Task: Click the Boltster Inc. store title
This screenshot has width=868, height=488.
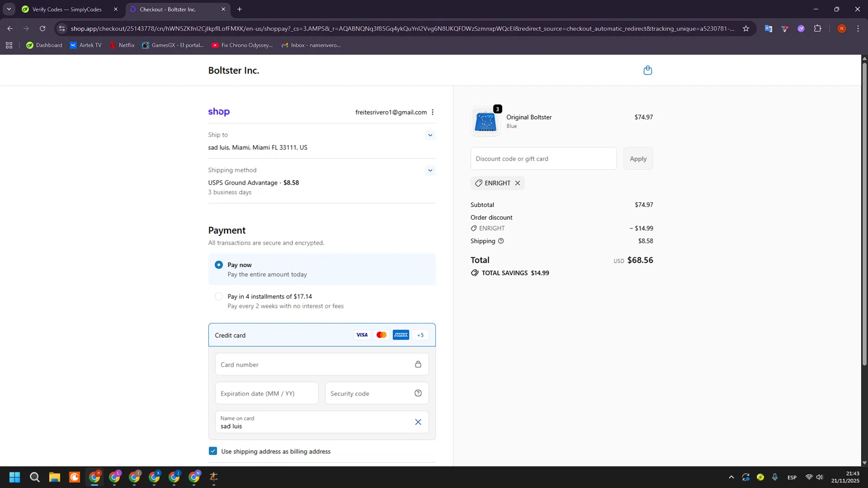Action: [x=234, y=71]
